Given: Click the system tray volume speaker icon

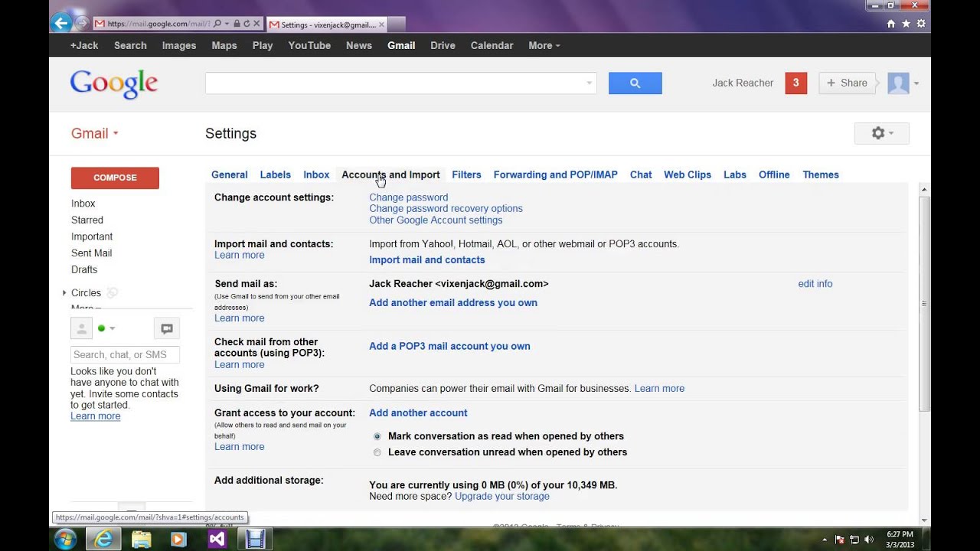Looking at the screenshot, I should [x=870, y=540].
